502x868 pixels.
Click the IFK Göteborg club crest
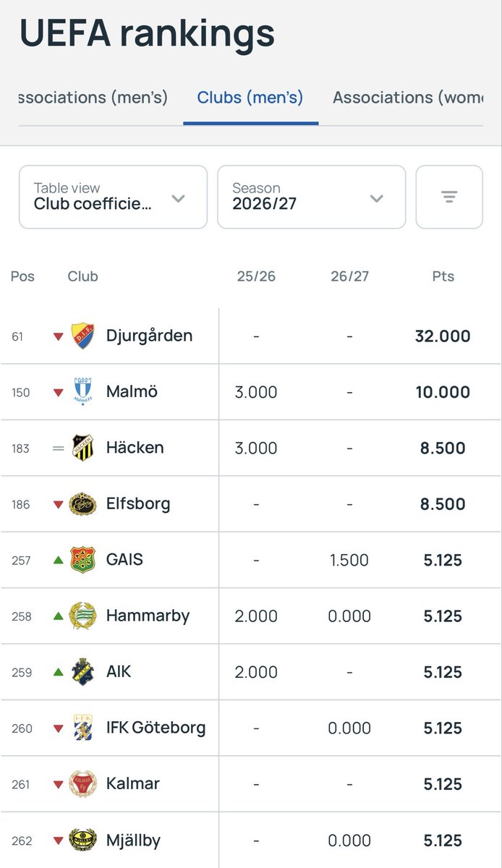pyautogui.click(x=82, y=728)
